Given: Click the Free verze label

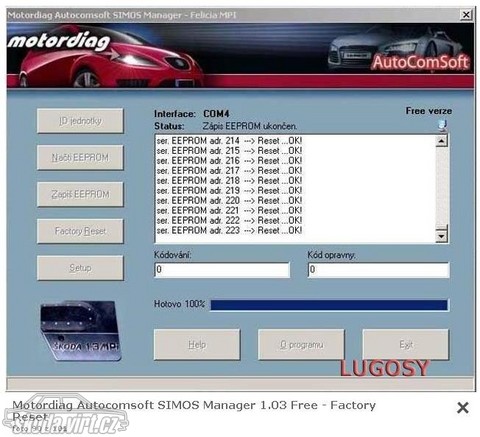Looking at the screenshot, I should click(x=429, y=111).
